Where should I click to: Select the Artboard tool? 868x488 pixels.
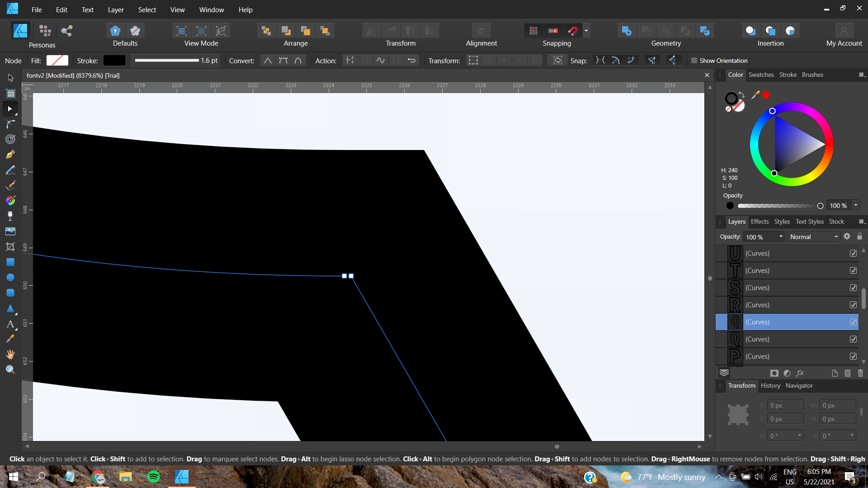tap(10, 94)
